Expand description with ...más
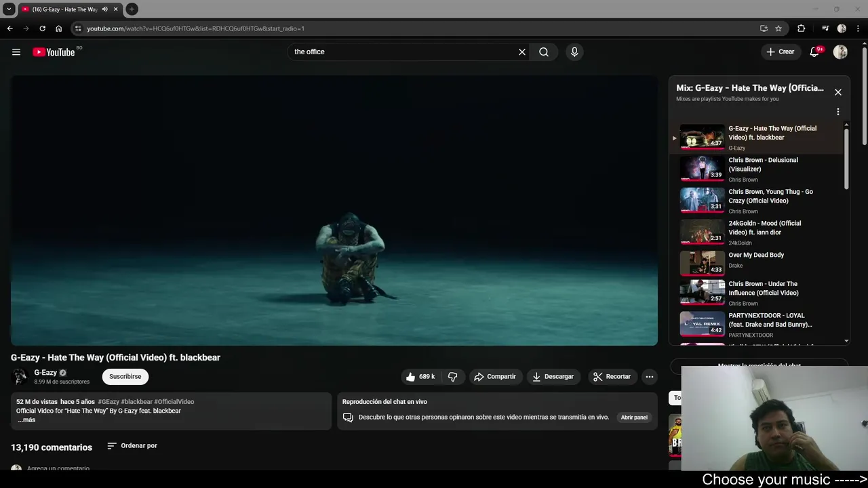 tap(26, 420)
